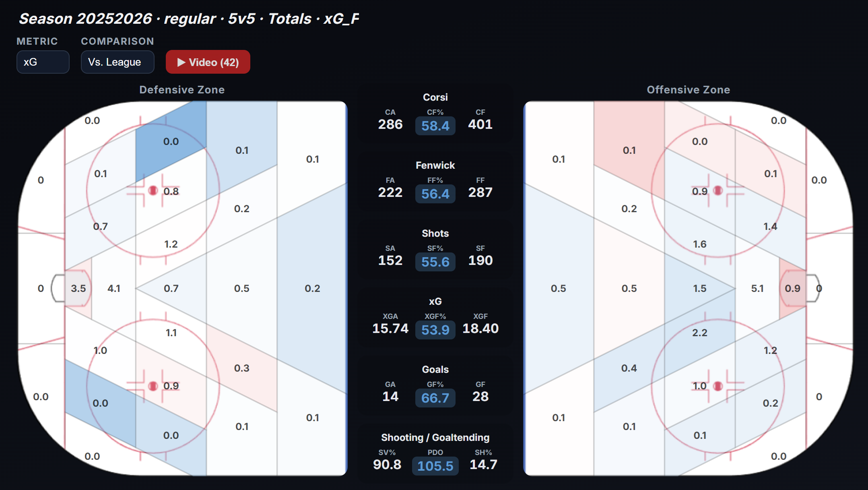Click the upper defensive faceoff dot
The width and height of the screenshot is (868, 490).
[153, 190]
